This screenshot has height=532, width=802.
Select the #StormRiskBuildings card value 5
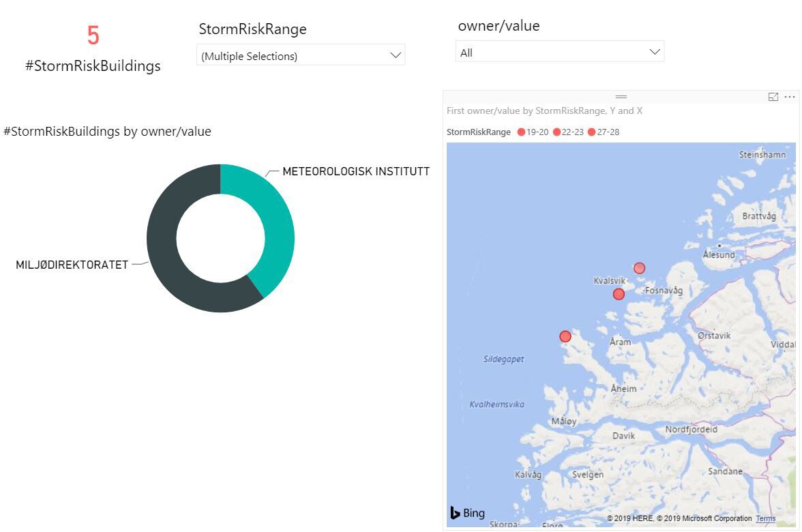pyautogui.click(x=93, y=35)
